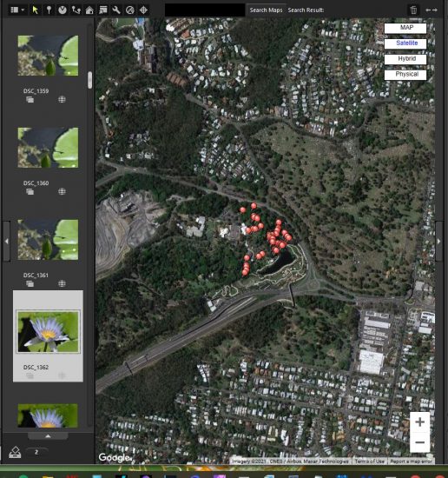This screenshot has width=448, height=478.
Task: Expand the photo tray with up arrow
Action: 48,436
